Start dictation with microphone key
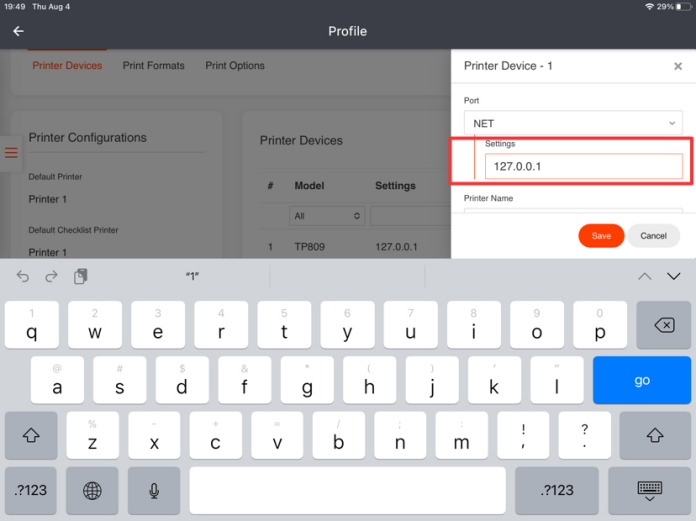The image size is (696, 521). 154,490
